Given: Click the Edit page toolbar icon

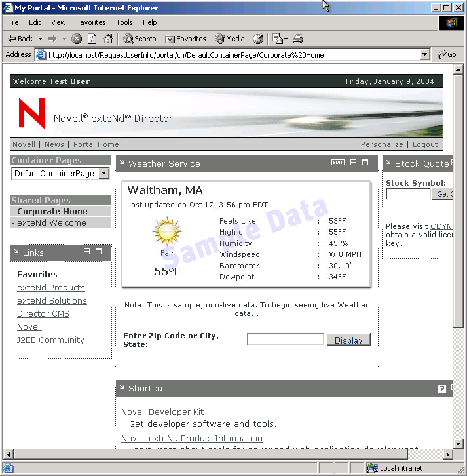Looking at the screenshot, I should pyautogui.click(x=277, y=39).
